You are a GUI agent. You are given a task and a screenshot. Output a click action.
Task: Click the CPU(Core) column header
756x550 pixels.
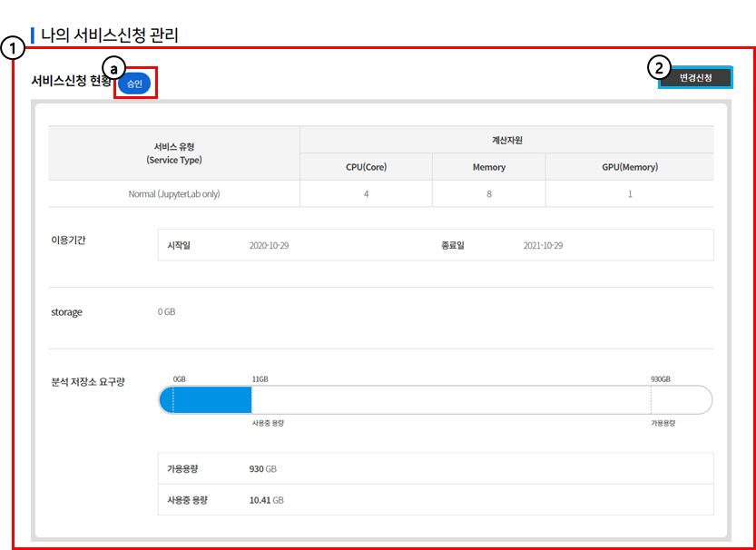tap(367, 167)
